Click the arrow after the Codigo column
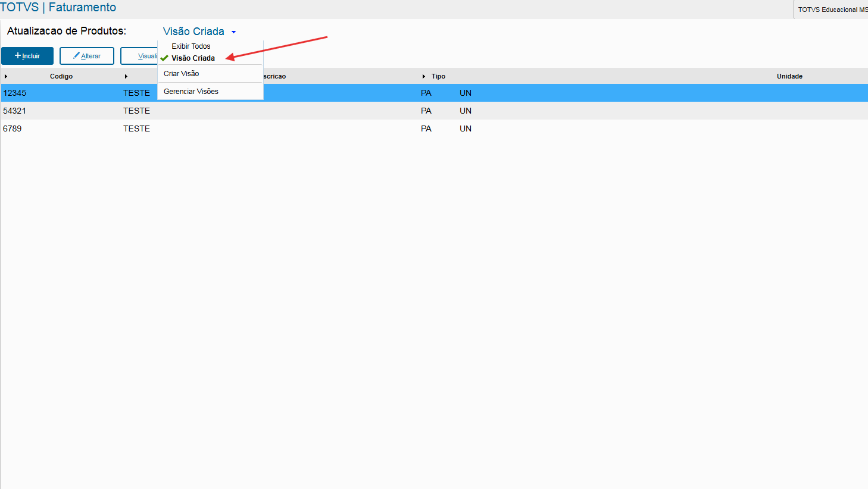 coord(126,76)
